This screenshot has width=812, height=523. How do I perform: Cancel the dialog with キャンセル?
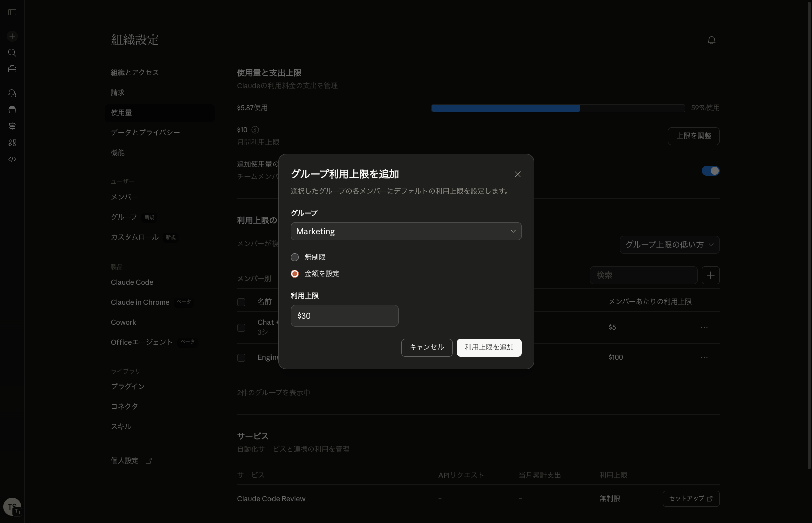426,347
